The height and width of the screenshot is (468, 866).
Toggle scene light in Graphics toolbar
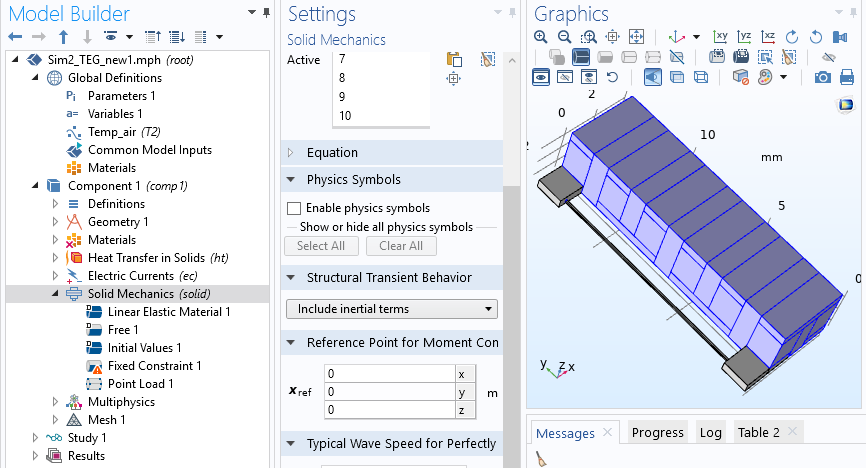tap(652, 77)
